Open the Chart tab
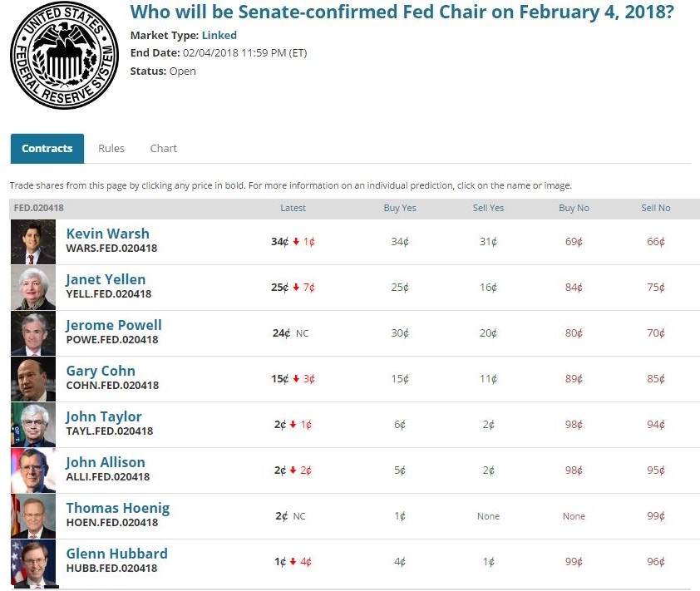 [164, 148]
